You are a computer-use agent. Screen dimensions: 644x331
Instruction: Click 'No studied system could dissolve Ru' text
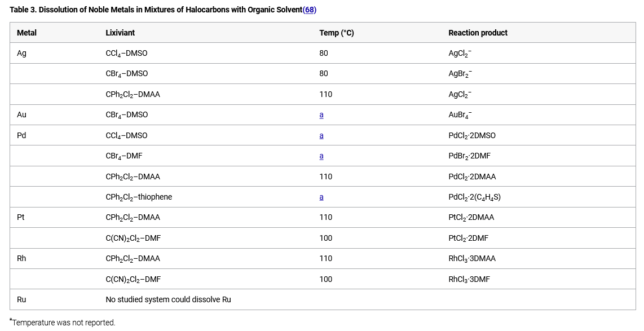(x=168, y=299)
